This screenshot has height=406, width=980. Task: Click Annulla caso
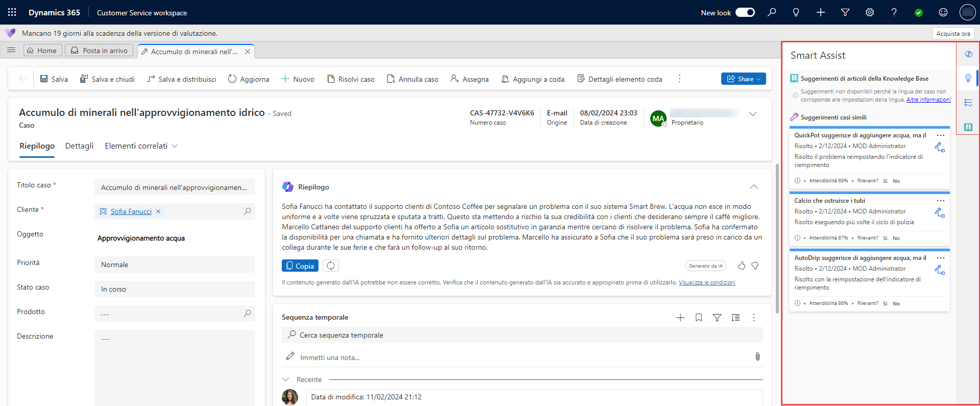click(412, 79)
